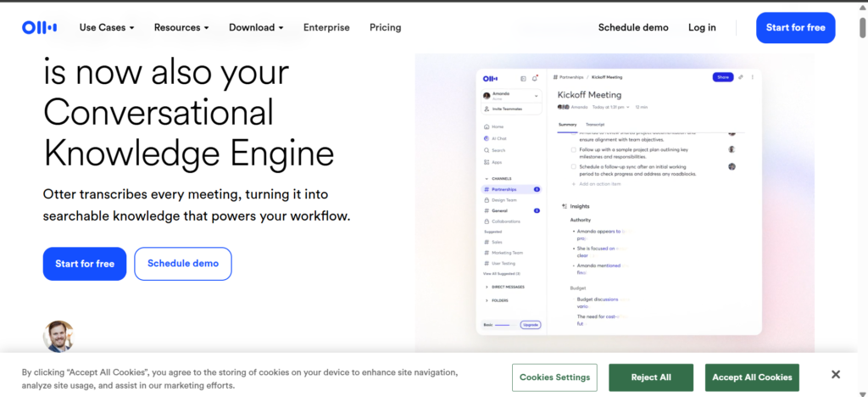Screen dimensions: 868x397
Task: Click the Basic plan usage progress bar
Action: (507, 325)
